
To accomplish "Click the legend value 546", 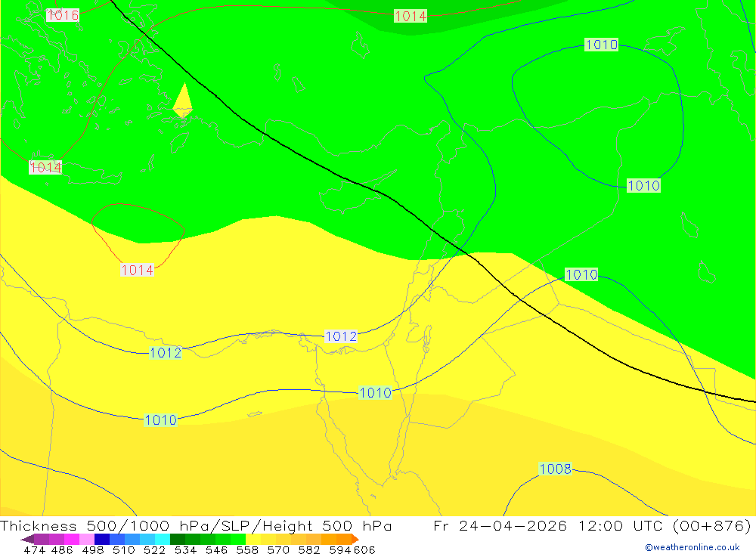I will pyautogui.click(x=216, y=549).
